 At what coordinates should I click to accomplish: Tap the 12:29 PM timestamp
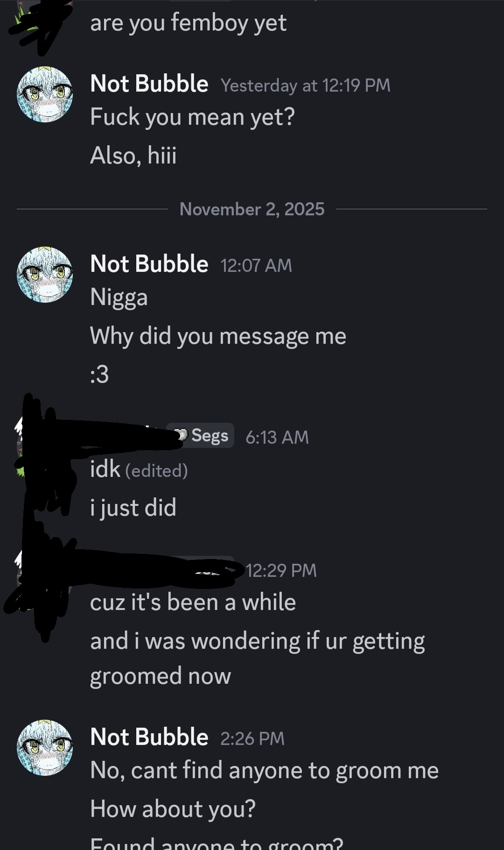click(x=281, y=570)
